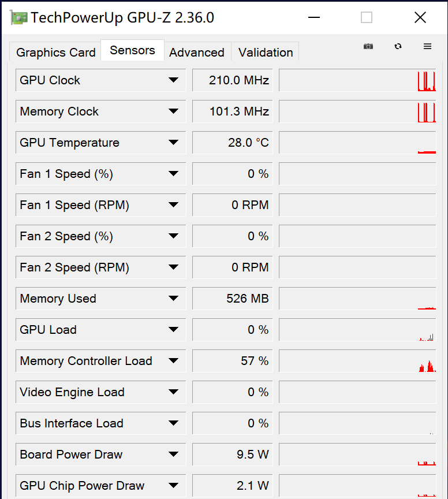Click the GPU Temperature history graph
The image size is (448, 499).
click(357, 142)
